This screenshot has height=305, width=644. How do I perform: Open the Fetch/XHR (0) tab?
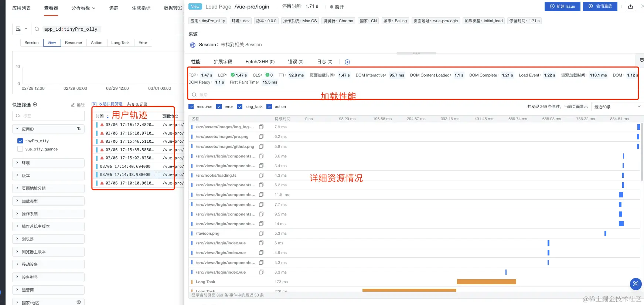[x=260, y=62]
